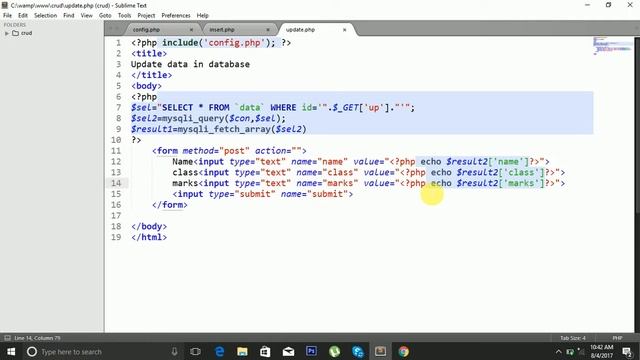Launch Microsoft Edge from taskbar
This screenshot has width=640, height=360.
220,351
